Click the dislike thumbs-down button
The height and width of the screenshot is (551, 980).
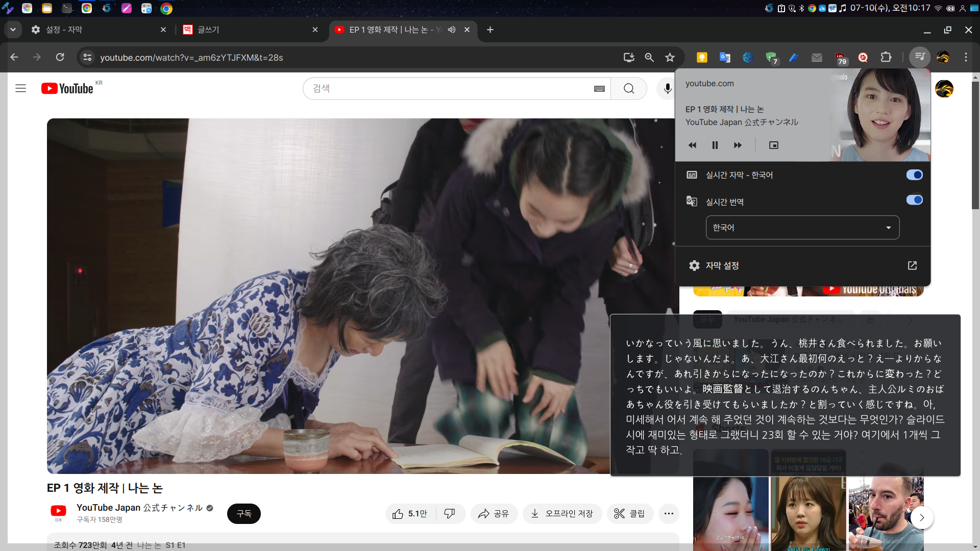[x=450, y=513]
